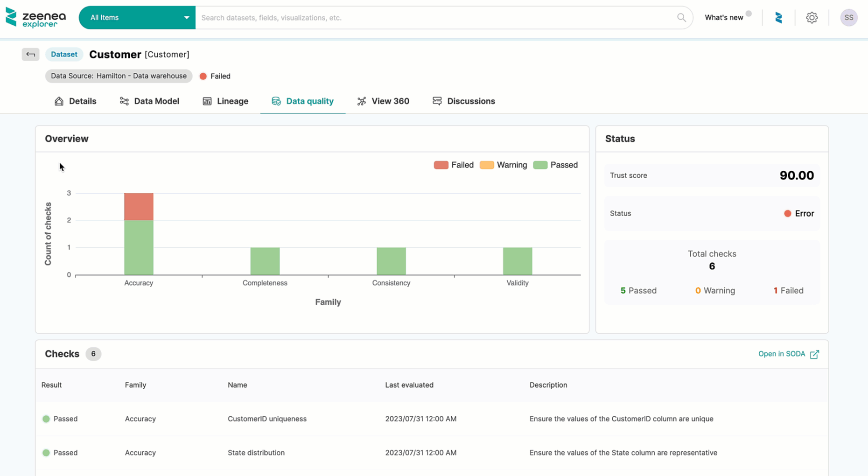The width and height of the screenshot is (868, 476).
Task: Switch to the Discussions tab
Action: click(471, 101)
